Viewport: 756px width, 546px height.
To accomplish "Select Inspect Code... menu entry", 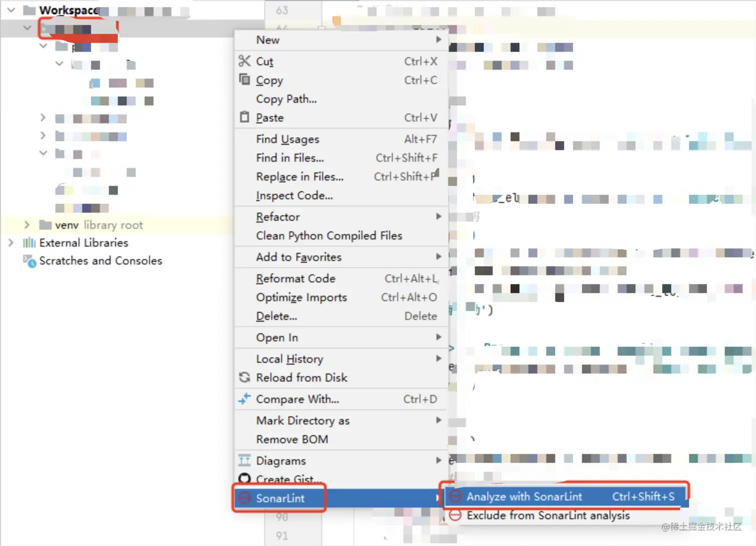I will coord(341,195).
